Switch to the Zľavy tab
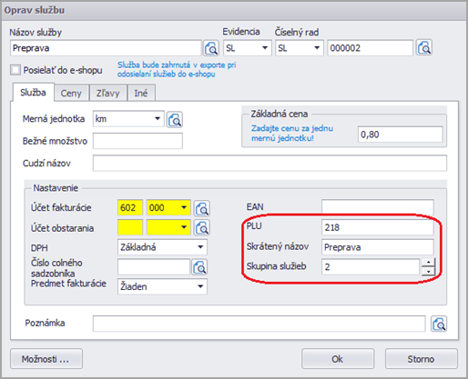Image resolution: width=468 pixels, height=379 pixels. tap(108, 93)
